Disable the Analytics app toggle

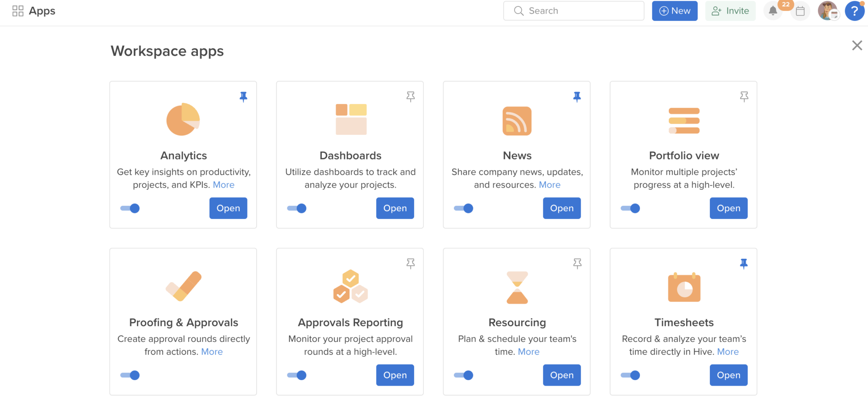130,208
